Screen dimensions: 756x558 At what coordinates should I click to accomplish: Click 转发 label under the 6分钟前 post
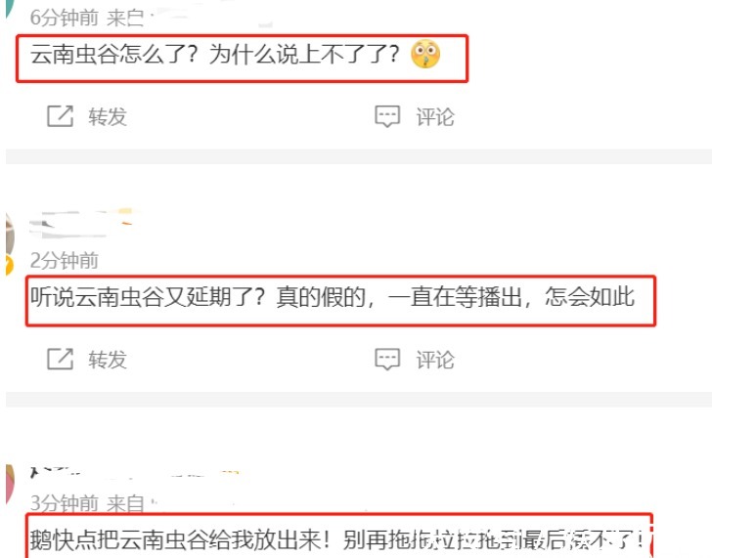[x=107, y=116]
